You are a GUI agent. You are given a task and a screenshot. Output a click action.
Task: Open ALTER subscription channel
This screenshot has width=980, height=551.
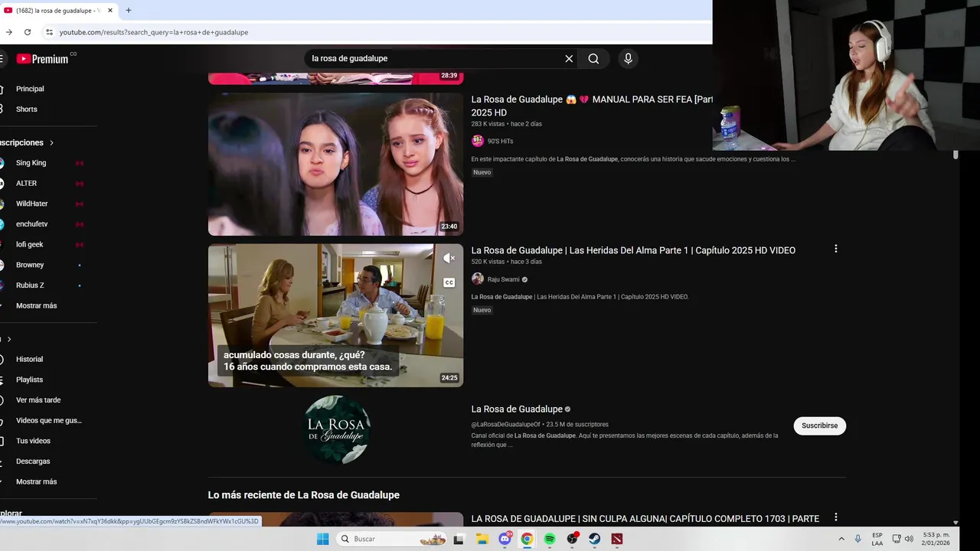[x=26, y=183]
